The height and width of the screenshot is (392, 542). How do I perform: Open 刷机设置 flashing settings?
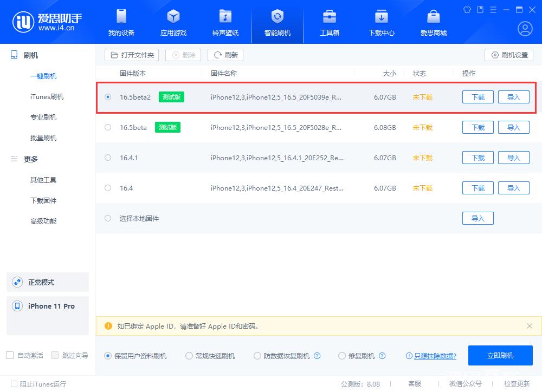pos(508,55)
